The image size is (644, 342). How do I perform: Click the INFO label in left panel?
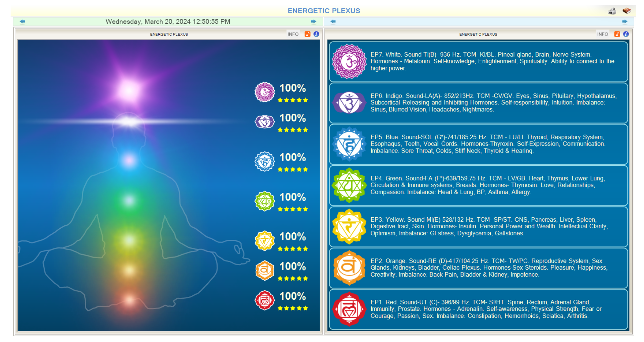tap(293, 34)
